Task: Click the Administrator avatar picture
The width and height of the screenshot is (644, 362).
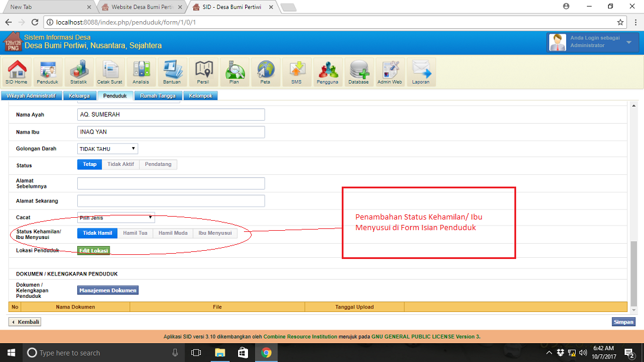Action: [x=557, y=42]
